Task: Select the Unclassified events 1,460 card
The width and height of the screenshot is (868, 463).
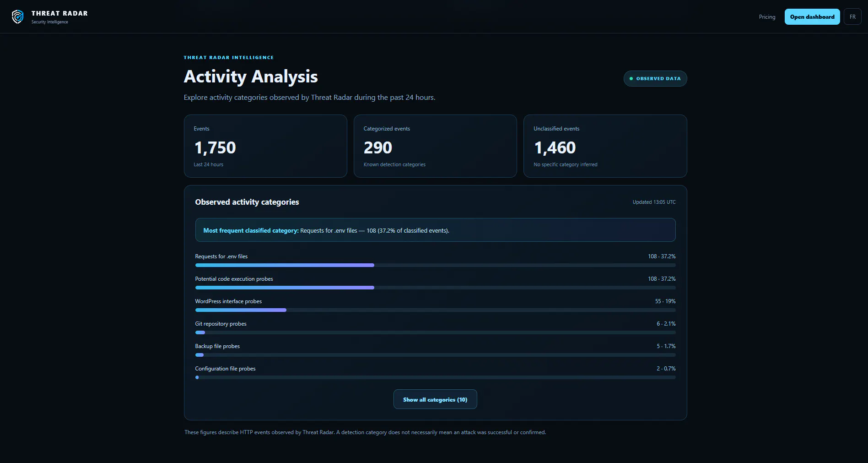Action: point(605,146)
